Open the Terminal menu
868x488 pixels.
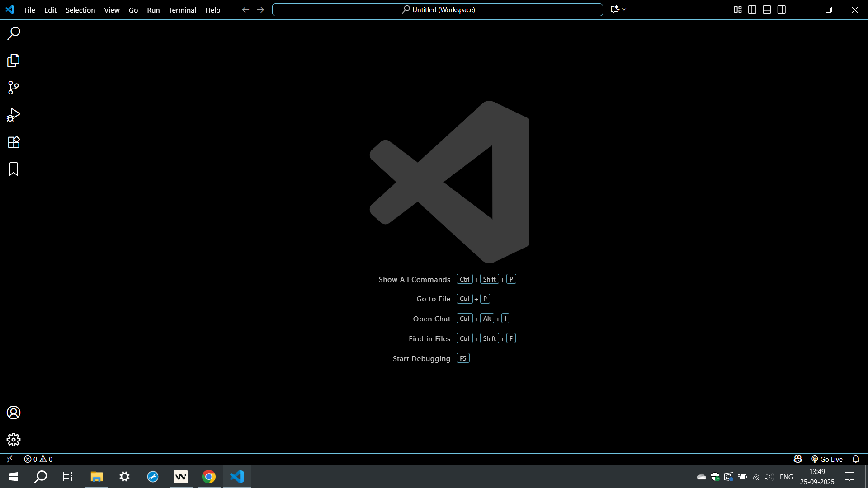[182, 10]
